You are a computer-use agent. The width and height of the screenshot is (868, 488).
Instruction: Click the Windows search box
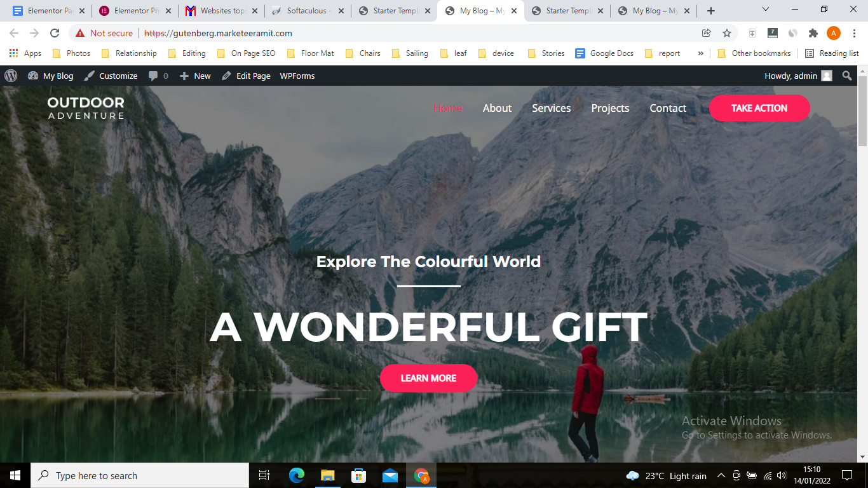140,475
